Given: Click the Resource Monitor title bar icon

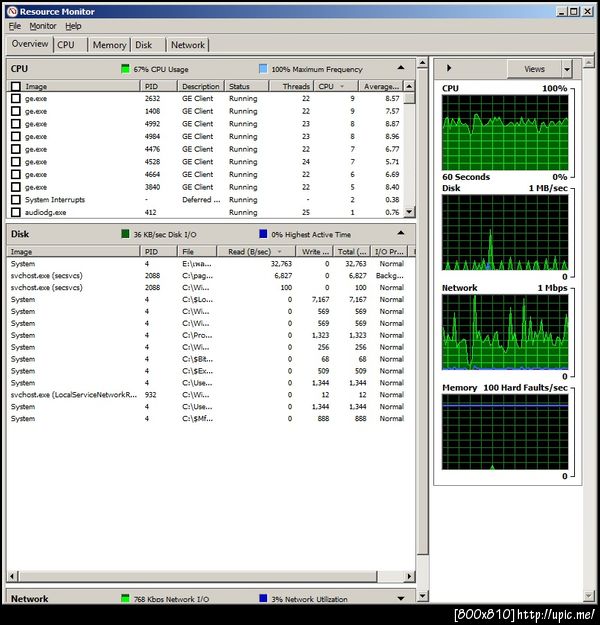Looking at the screenshot, I should pos(12,12).
